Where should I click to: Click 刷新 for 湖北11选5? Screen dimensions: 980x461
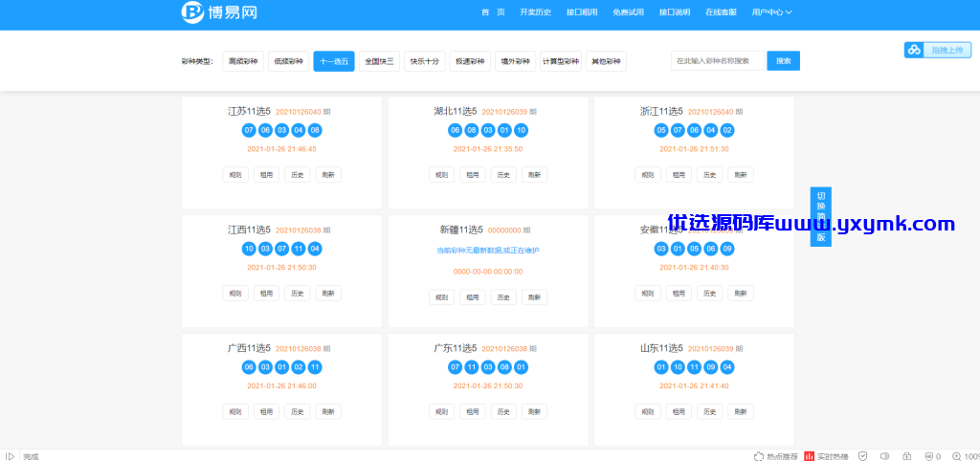coord(534,174)
